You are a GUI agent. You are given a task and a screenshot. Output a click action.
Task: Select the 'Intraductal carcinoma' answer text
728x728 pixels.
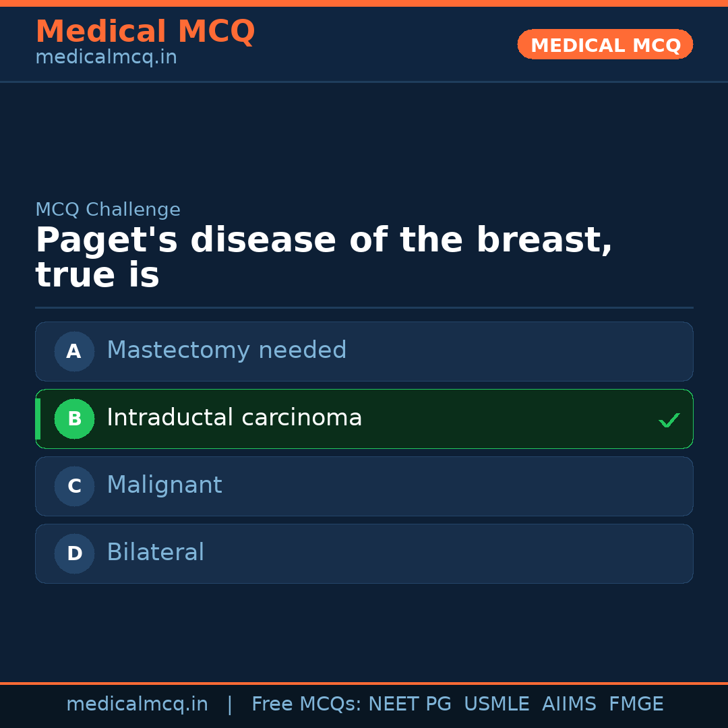[x=234, y=418]
